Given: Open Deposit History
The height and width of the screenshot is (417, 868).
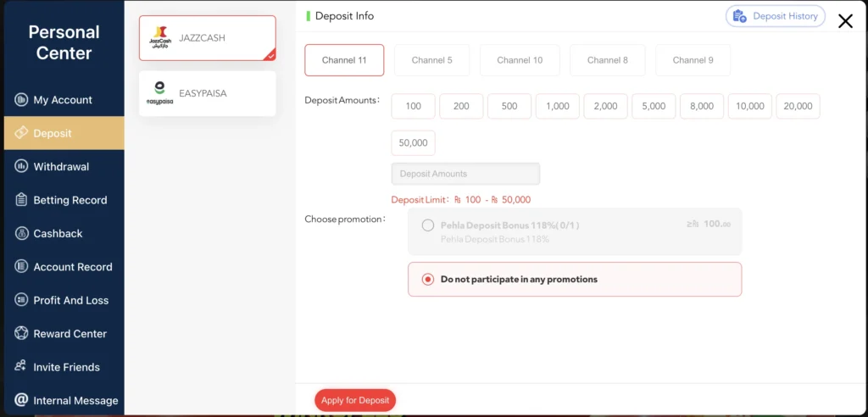Looking at the screenshot, I should (x=776, y=16).
